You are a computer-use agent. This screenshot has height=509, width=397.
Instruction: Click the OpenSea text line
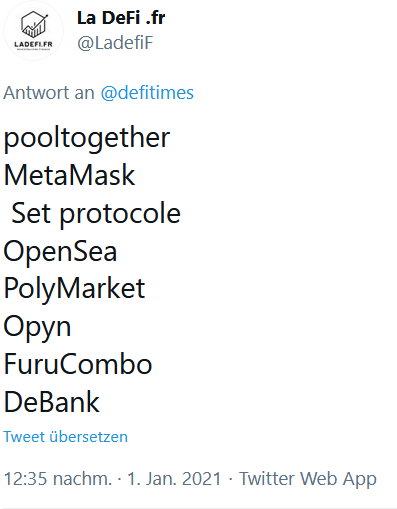coord(60,251)
